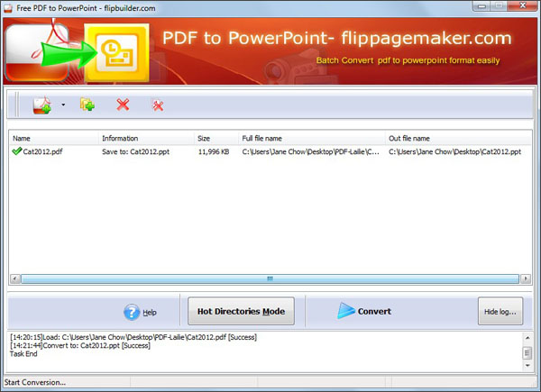This screenshot has height=392, width=541.
Task: Click the 'Task End' log line
Action: pos(23,354)
